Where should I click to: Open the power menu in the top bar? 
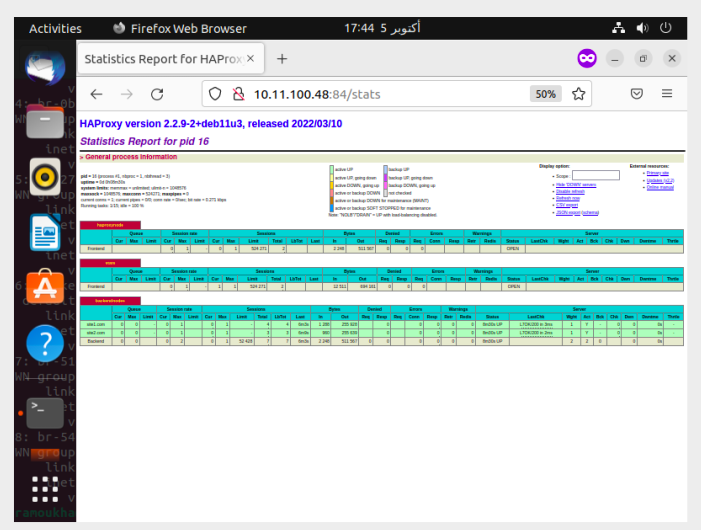(x=666, y=28)
